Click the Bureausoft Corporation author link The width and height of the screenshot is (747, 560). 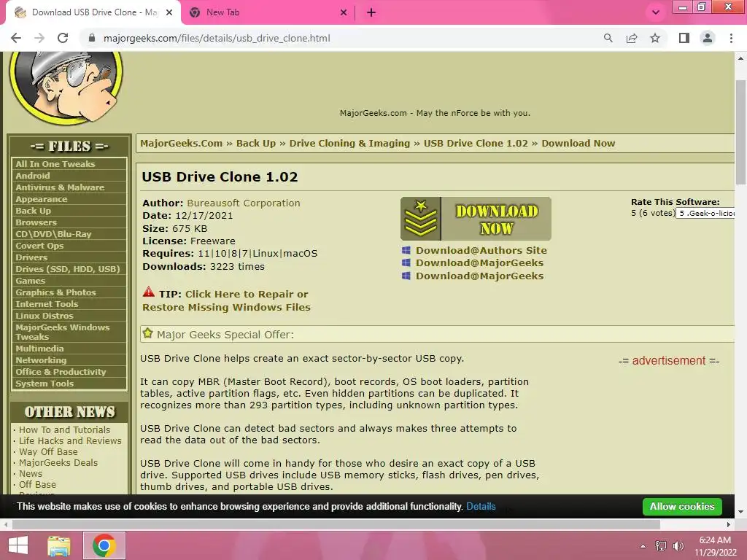244,203
